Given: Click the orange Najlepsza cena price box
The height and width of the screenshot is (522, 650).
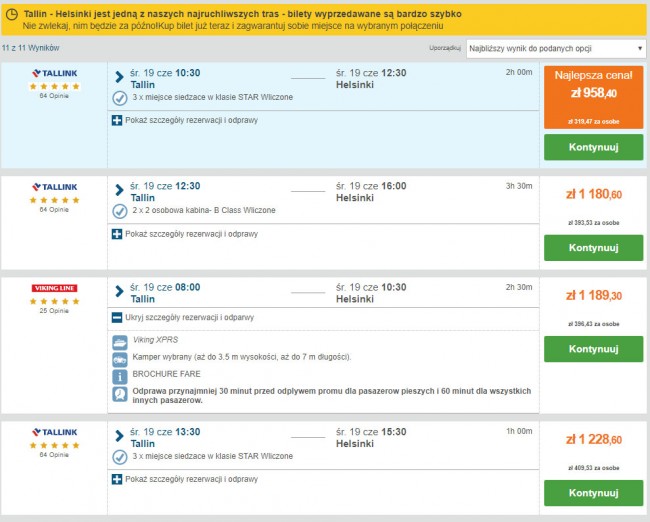Looking at the screenshot, I should (x=593, y=97).
